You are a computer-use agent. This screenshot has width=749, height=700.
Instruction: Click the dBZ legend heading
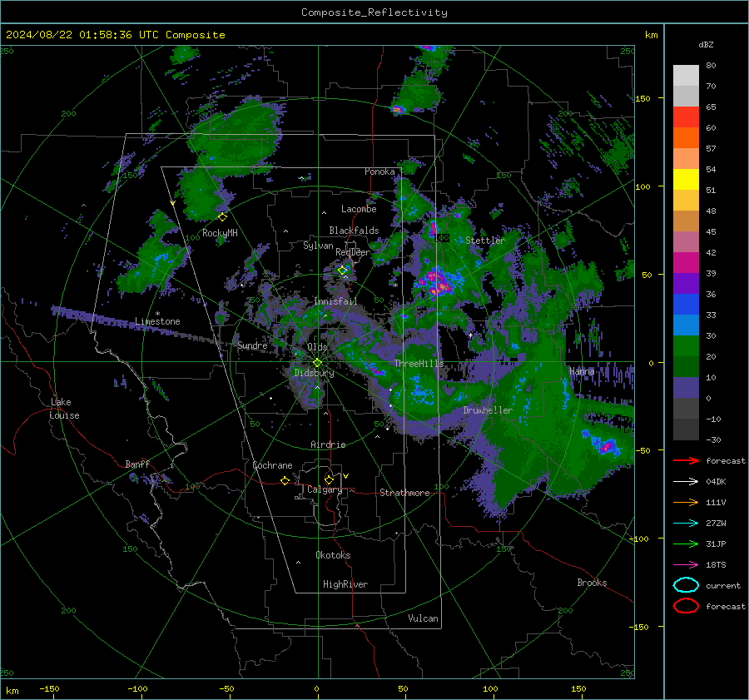(706, 44)
